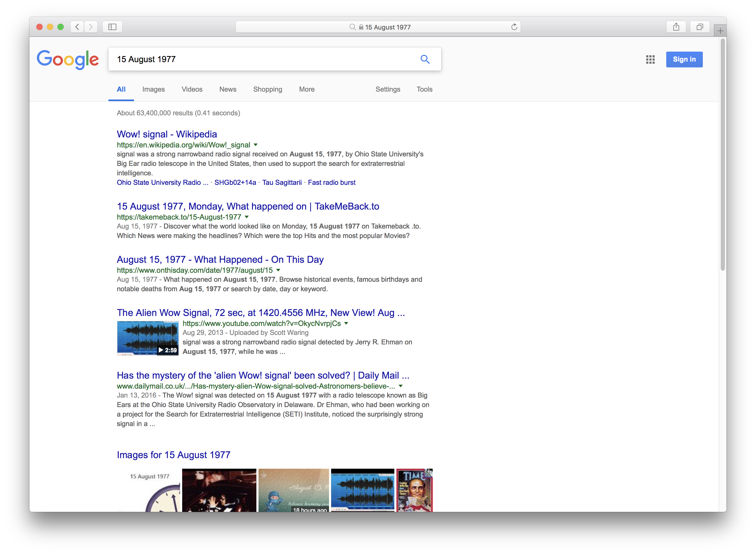Image resolution: width=756 pixels, height=554 pixels.
Task: Click the Safari address bar
Action: click(x=378, y=27)
